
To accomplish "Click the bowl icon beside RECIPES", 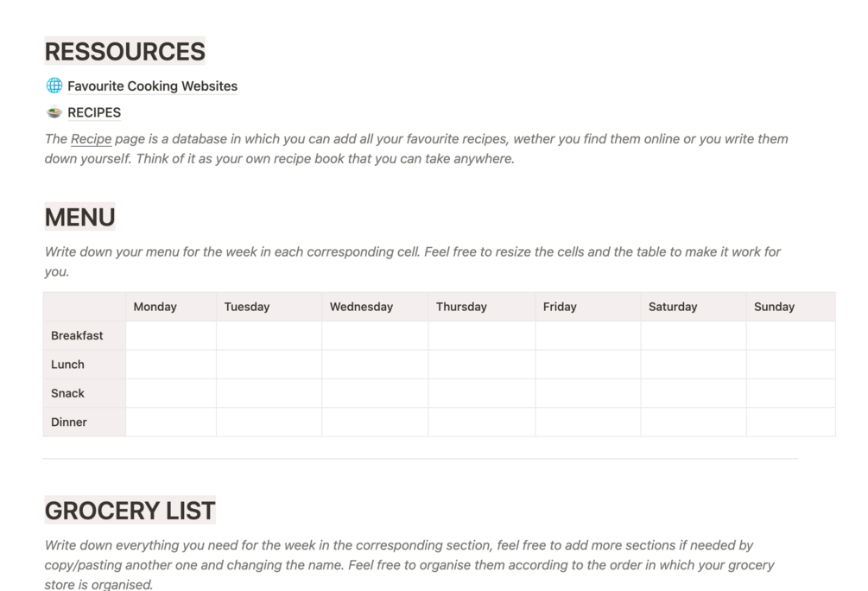I will tap(54, 112).
